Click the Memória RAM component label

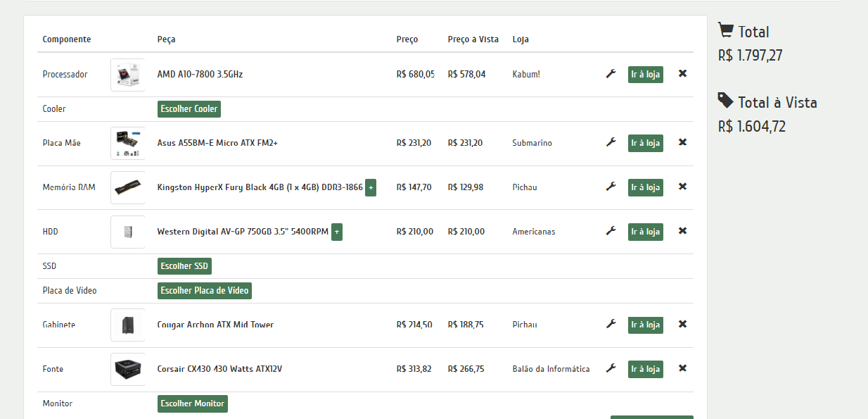69,187
